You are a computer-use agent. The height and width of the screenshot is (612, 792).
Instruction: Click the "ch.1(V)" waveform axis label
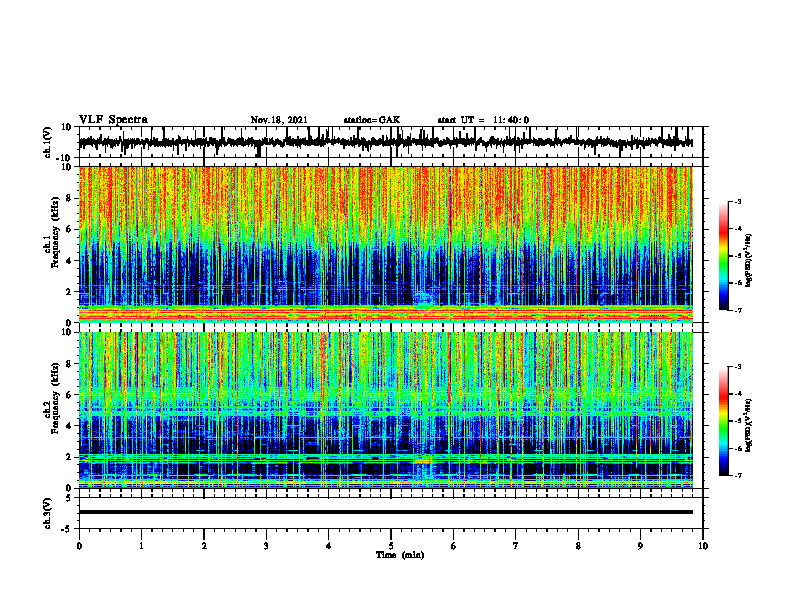[x=47, y=142]
